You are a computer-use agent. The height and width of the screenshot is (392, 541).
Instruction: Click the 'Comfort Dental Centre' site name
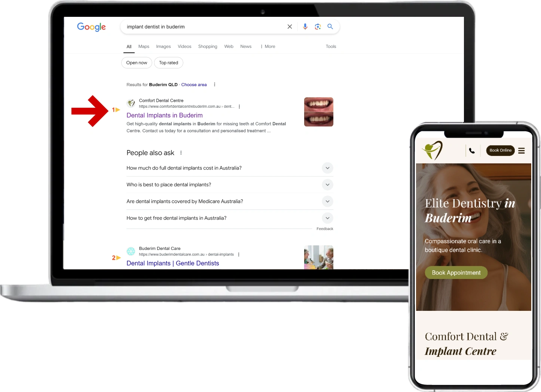coord(161,101)
